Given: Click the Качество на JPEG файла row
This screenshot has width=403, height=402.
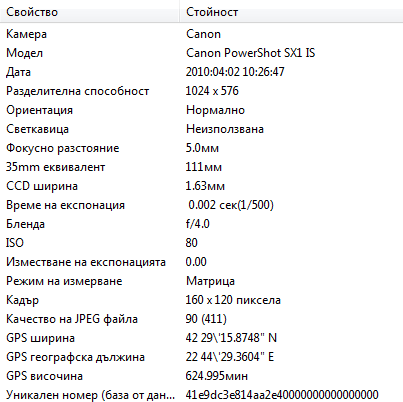Looking at the screenshot, I should coord(201,319).
